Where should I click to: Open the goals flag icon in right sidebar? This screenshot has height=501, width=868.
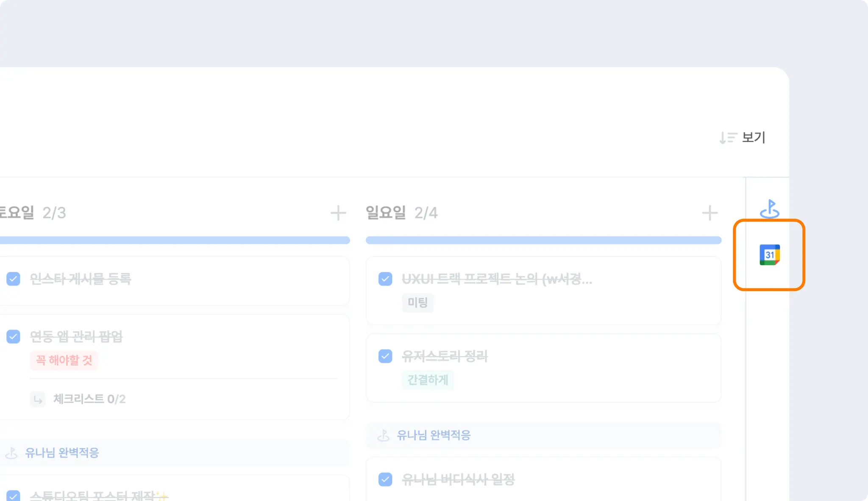769,209
